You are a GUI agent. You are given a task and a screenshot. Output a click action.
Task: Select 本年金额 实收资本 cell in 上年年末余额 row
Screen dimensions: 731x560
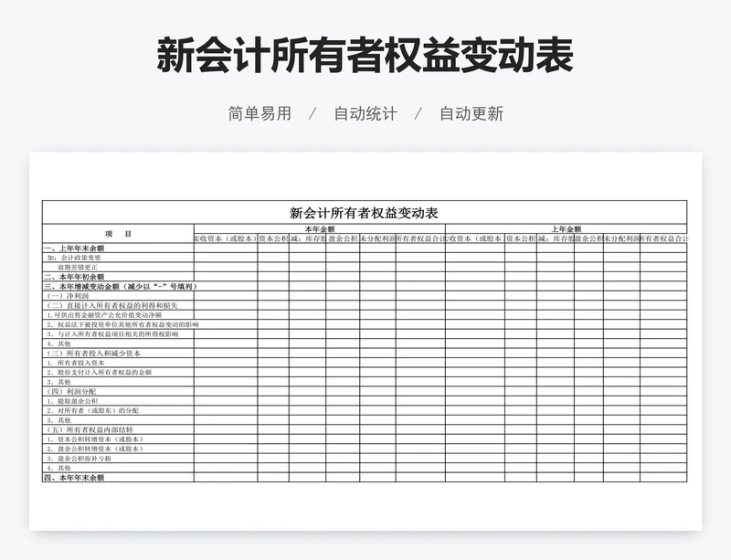pos(226,248)
